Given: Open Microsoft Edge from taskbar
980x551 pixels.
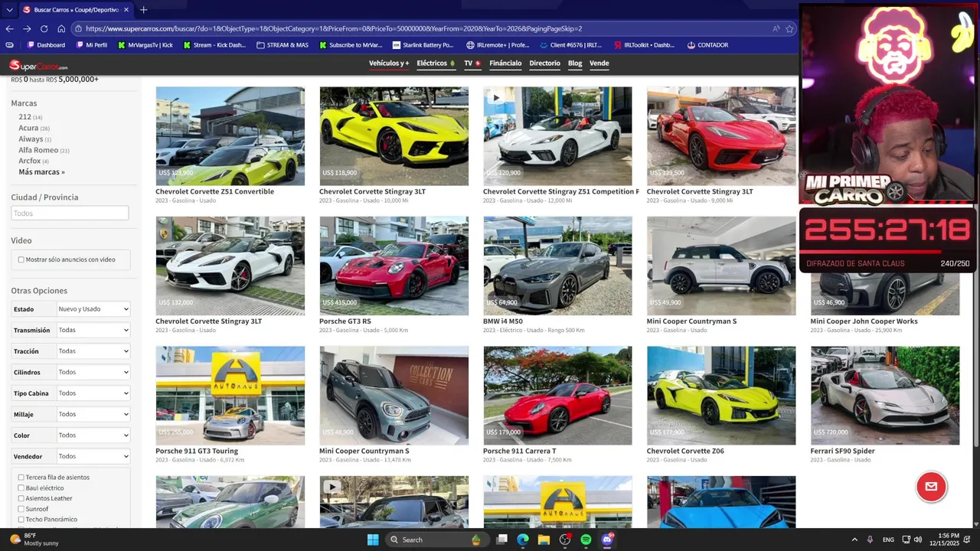Looking at the screenshot, I should [x=523, y=540].
